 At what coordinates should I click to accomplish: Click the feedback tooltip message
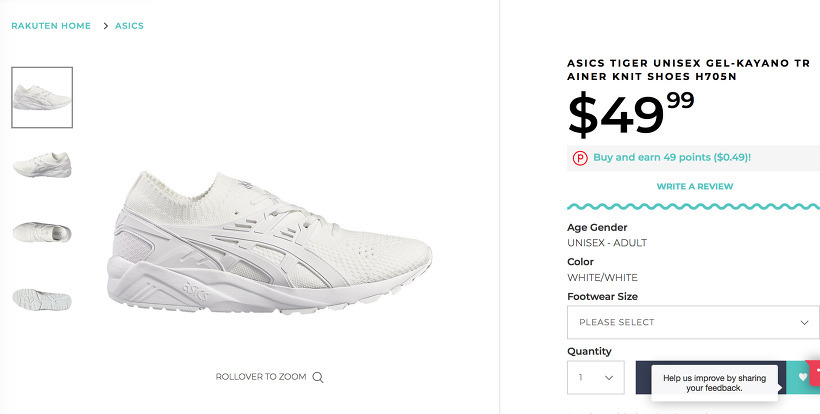click(714, 383)
